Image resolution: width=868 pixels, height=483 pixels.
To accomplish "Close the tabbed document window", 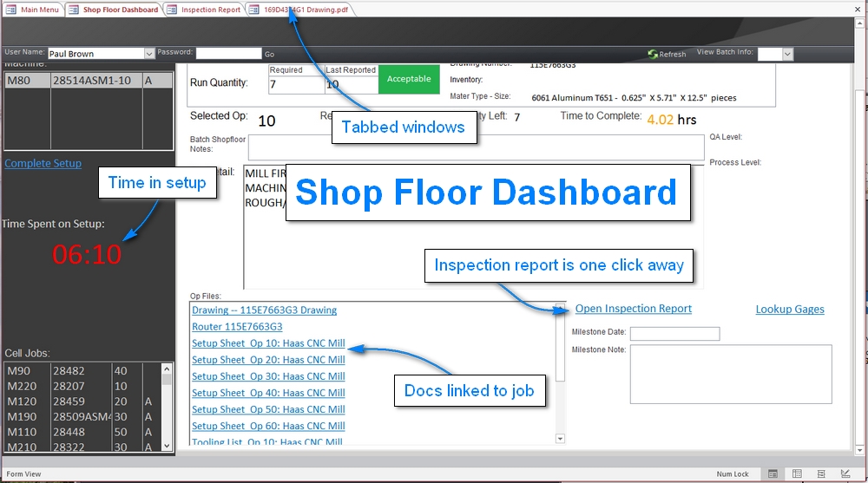I will click(858, 9).
